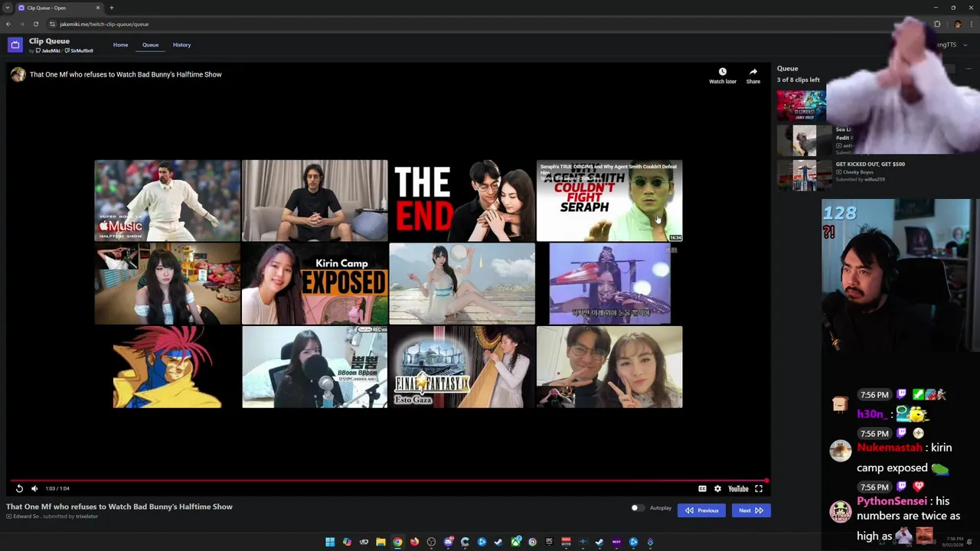Click PythonSensei chat username
Screen dimensions: 980x551
click(x=892, y=501)
